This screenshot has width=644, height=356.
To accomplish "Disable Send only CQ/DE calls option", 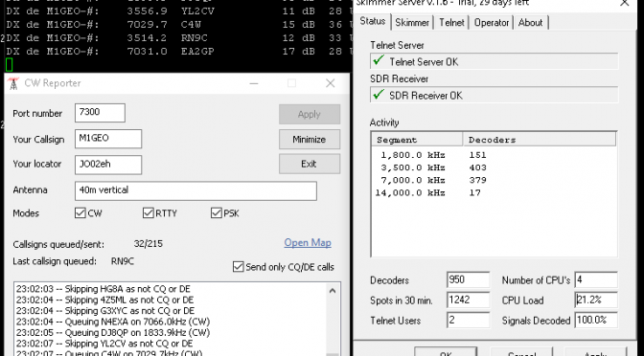I will pyautogui.click(x=239, y=267).
